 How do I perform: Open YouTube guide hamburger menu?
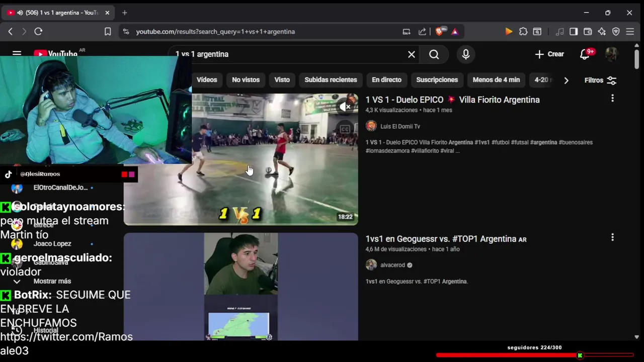tap(17, 52)
